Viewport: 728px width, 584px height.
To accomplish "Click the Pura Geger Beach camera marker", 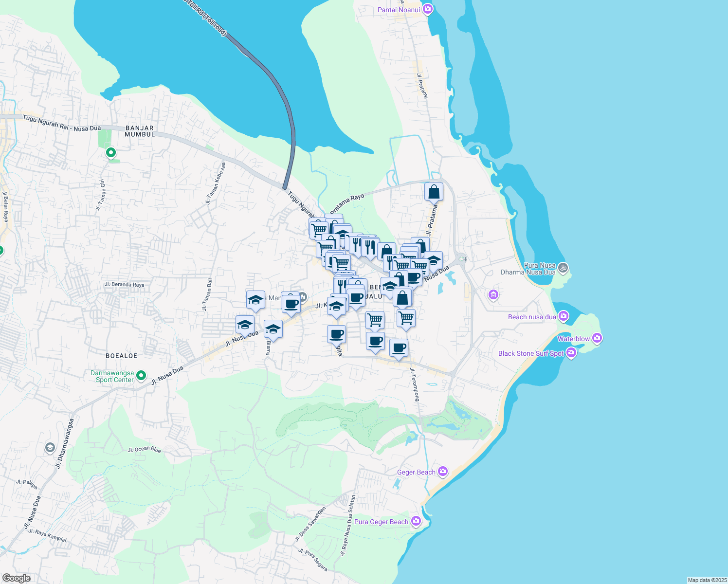I will point(416,520).
